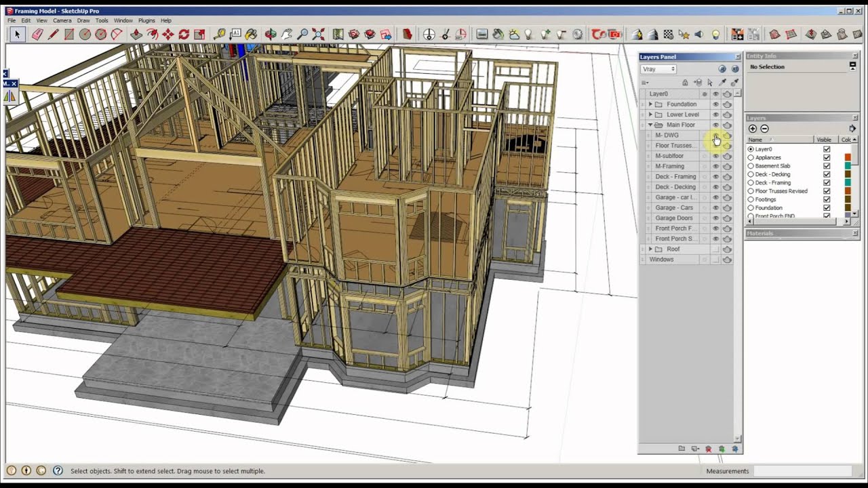Open the Draw menu

[83, 20]
